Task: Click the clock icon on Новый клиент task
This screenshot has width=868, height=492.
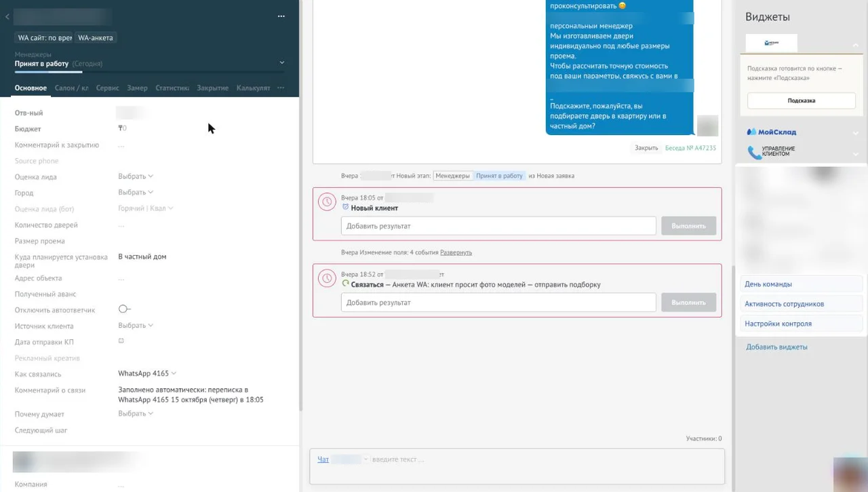Action: click(327, 202)
